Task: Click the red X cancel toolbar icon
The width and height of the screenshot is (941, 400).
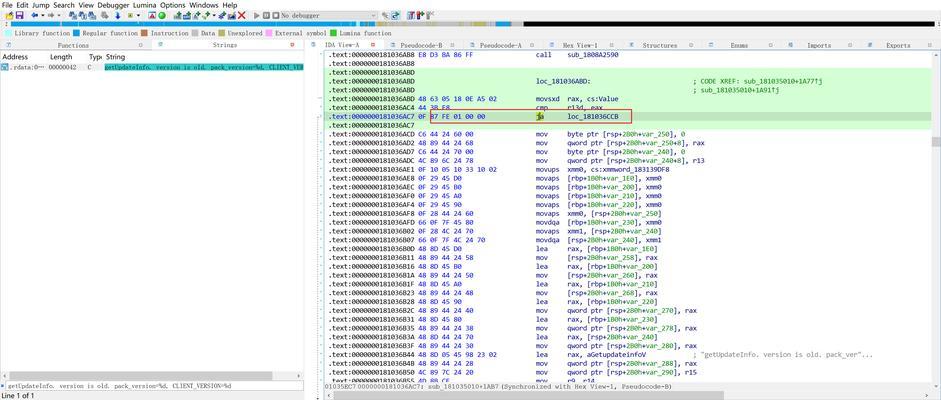Action: tap(242, 15)
